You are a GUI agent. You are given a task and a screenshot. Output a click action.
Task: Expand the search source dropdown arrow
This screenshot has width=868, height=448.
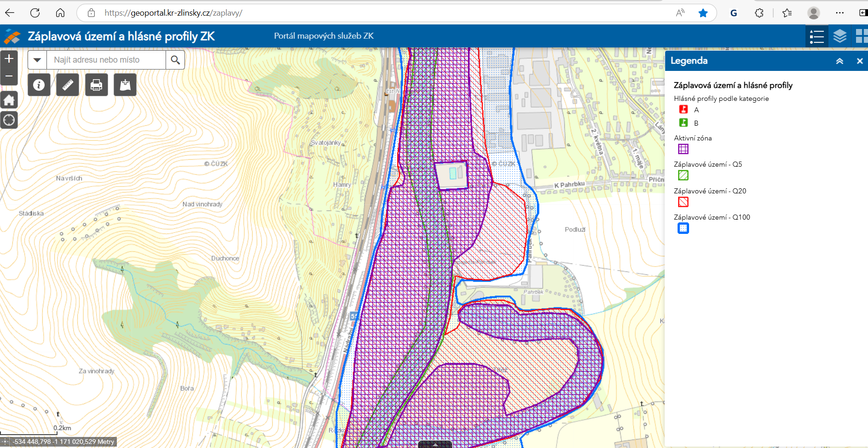[37, 60]
